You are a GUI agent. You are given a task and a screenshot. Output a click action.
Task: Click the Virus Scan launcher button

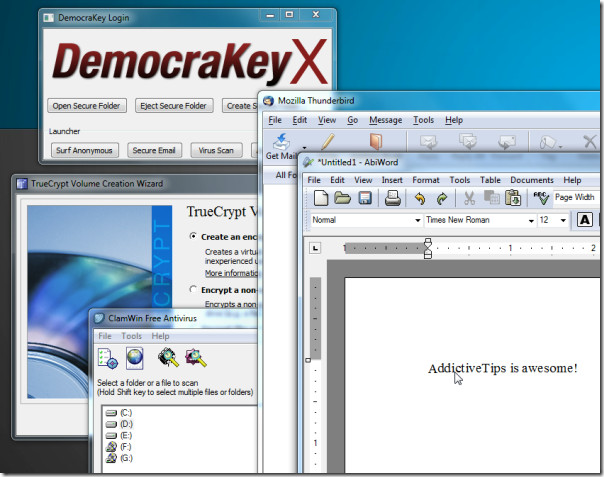216,150
